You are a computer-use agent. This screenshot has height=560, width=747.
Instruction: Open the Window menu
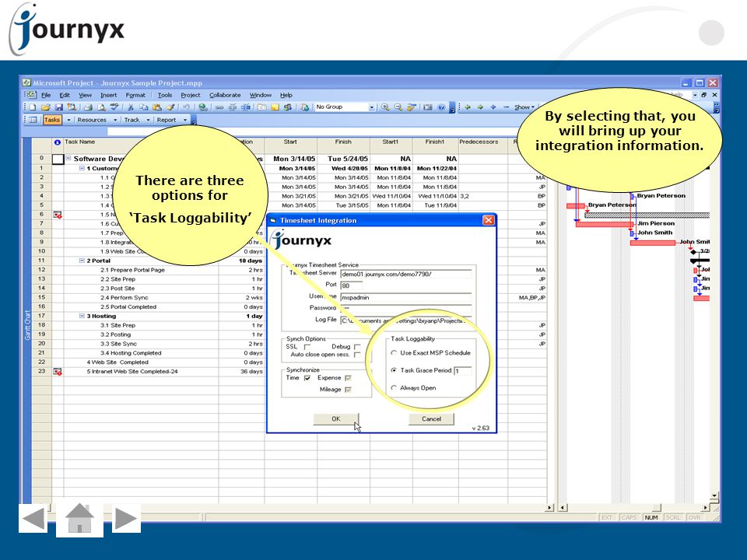(260, 95)
